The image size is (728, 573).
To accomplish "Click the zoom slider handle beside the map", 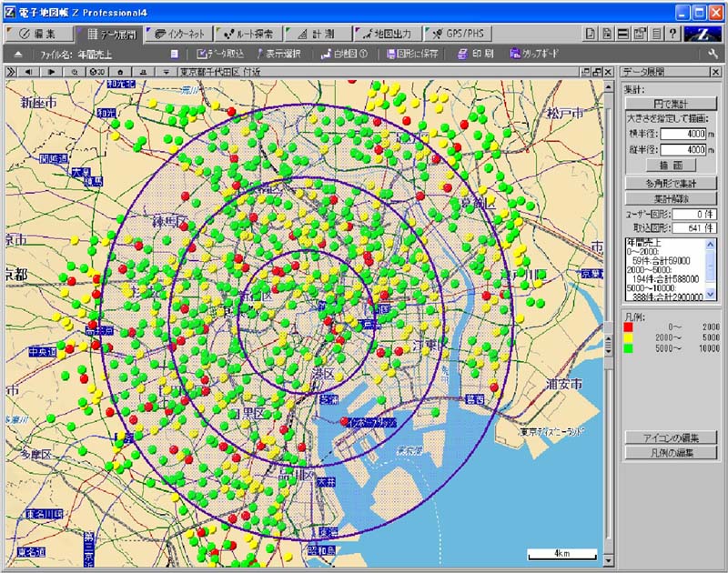I will pos(609,347).
